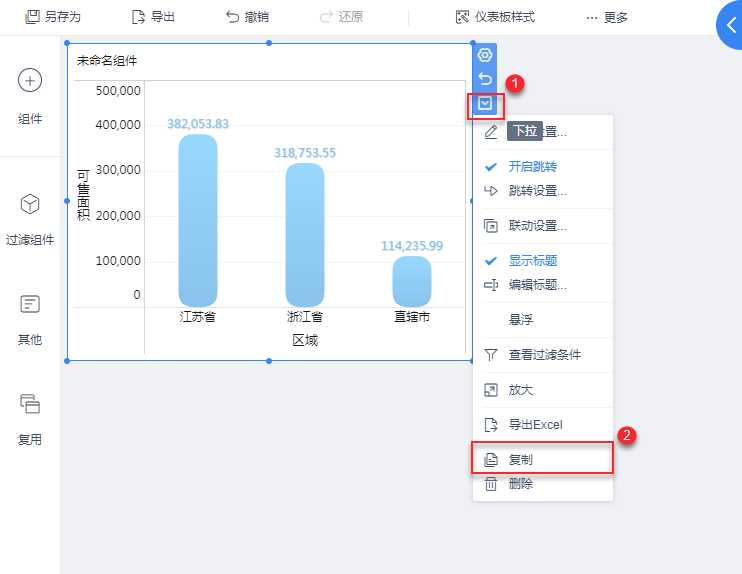Click the 撤销 undo button
The width and height of the screenshot is (742, 574).
click(246, 17)
